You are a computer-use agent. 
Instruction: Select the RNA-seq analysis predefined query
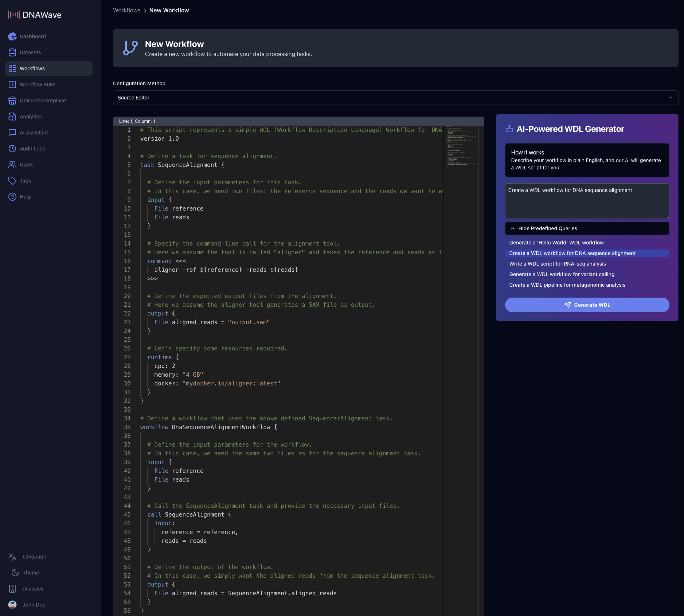557,264
